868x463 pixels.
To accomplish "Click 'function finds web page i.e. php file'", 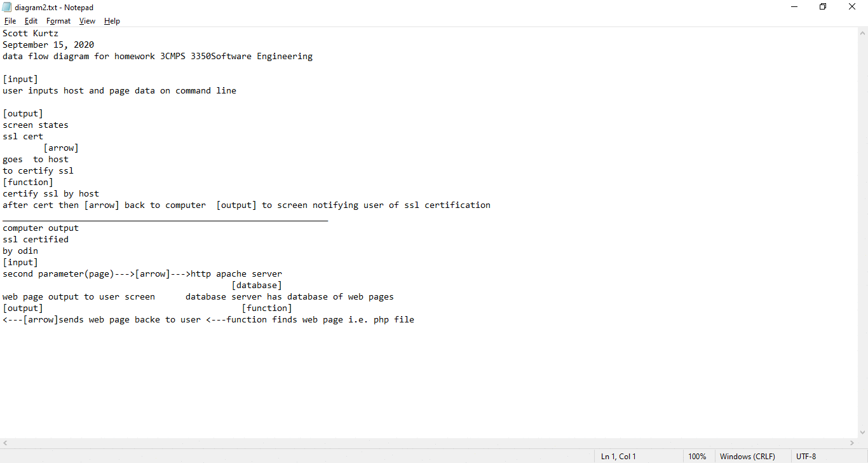I will [320, 320].
